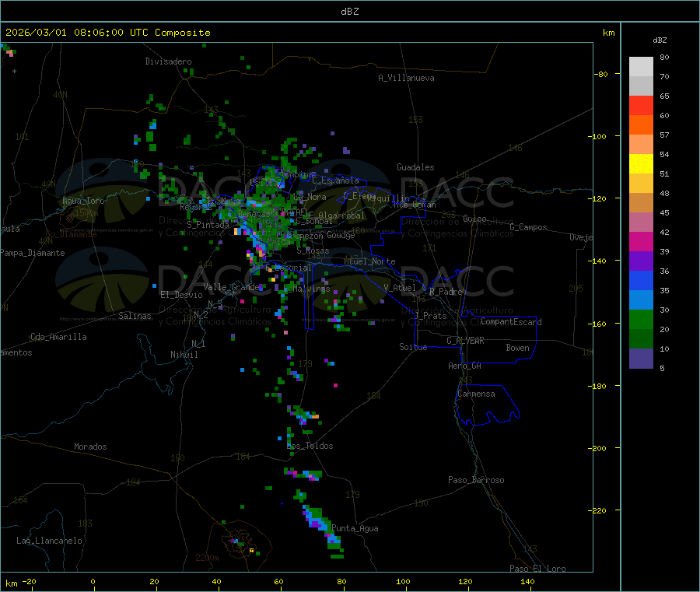Screen dimensions: 700x592
Task: Click the legend value 57
Action: tap(664, 135)
